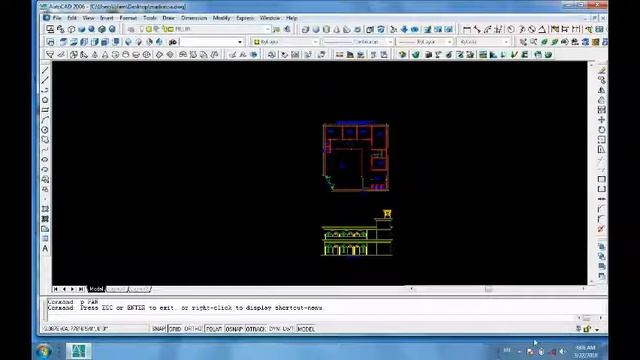
Task: Click the Move tool in Modify toolbar
Action: (x=602, y=120)
